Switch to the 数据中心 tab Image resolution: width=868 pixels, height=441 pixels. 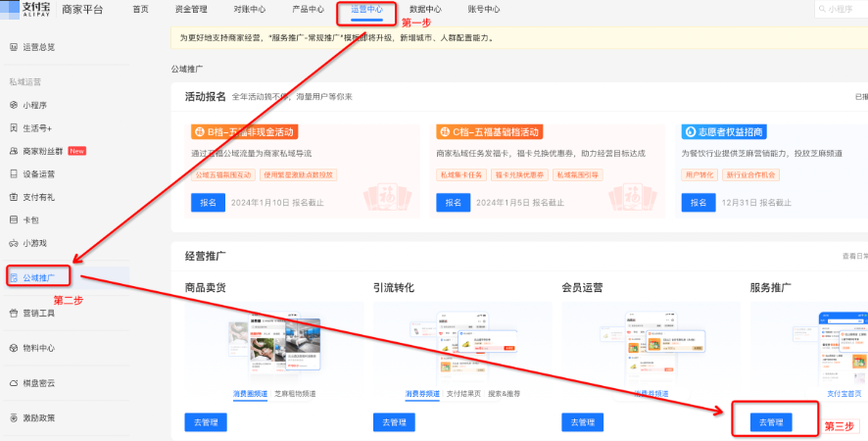click(x=426, y=10)
